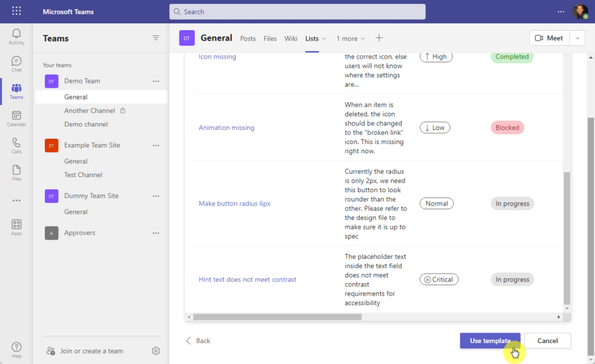Click Join or create a team icon

coord(51,351)
